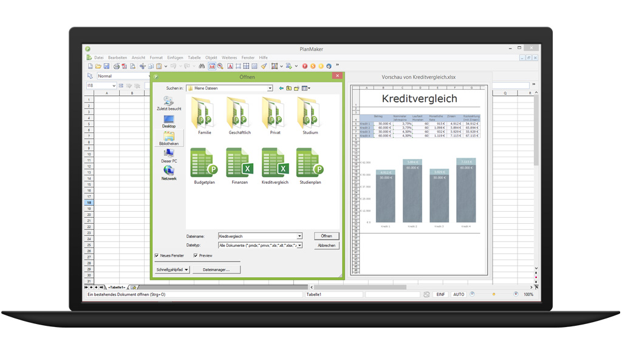Select the Finanzen Excel file

click(239, 166)
